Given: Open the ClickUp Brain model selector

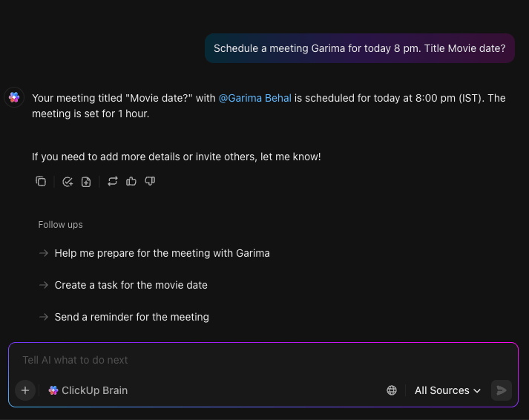Looking at the screenshot, I should point(88,390).
